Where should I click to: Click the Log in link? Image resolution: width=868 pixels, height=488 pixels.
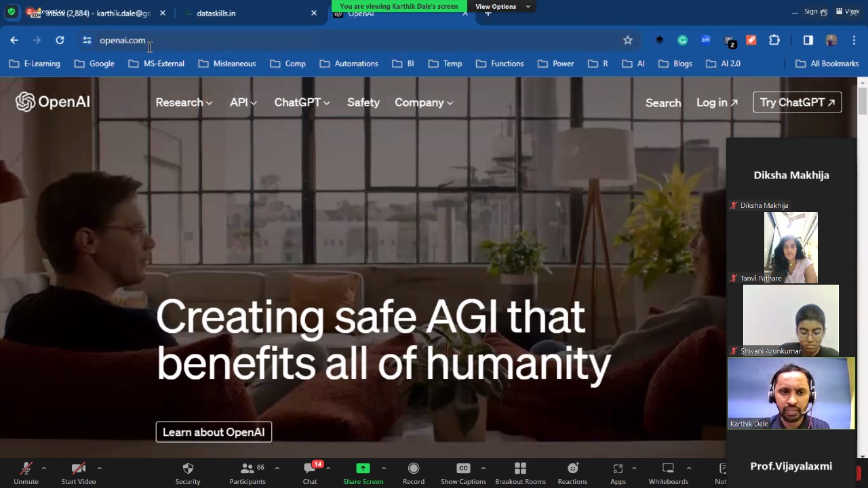(717, 102)
